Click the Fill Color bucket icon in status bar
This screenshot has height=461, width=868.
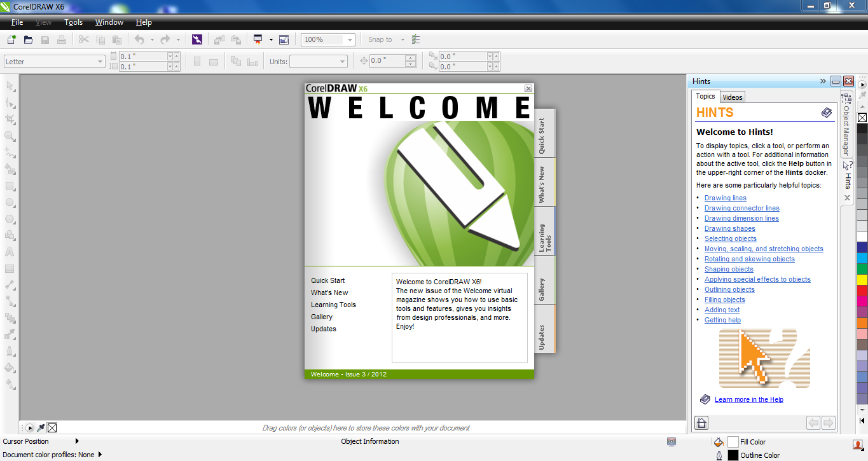[719, 442]
